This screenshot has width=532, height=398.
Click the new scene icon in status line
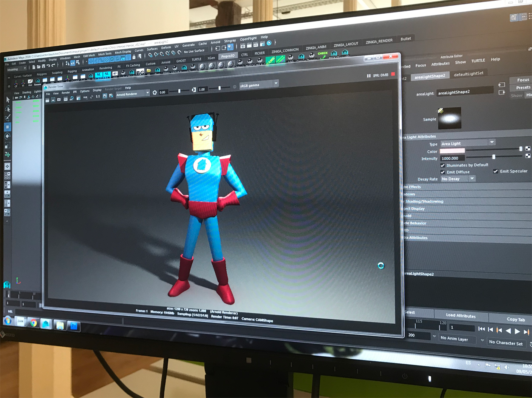34,67
